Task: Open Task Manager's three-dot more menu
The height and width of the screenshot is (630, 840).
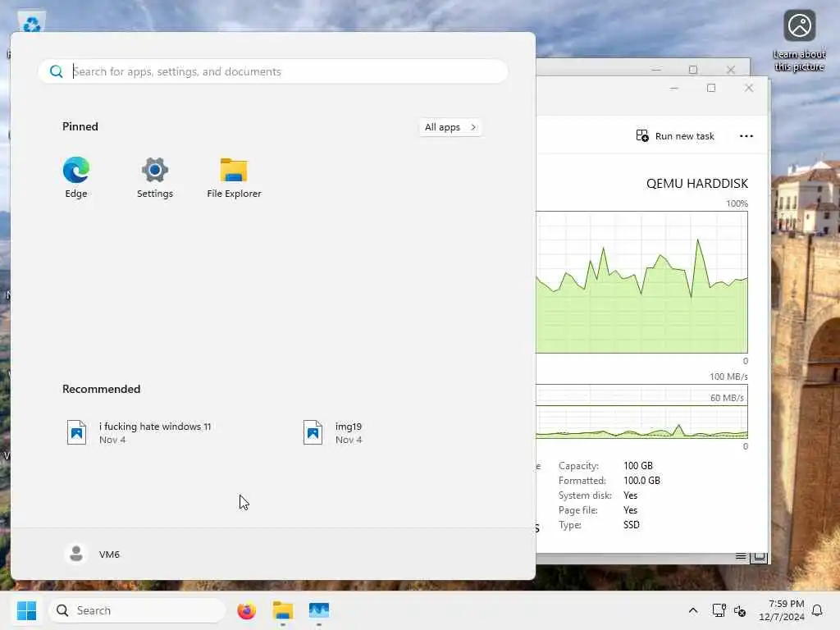Action: 746,136
